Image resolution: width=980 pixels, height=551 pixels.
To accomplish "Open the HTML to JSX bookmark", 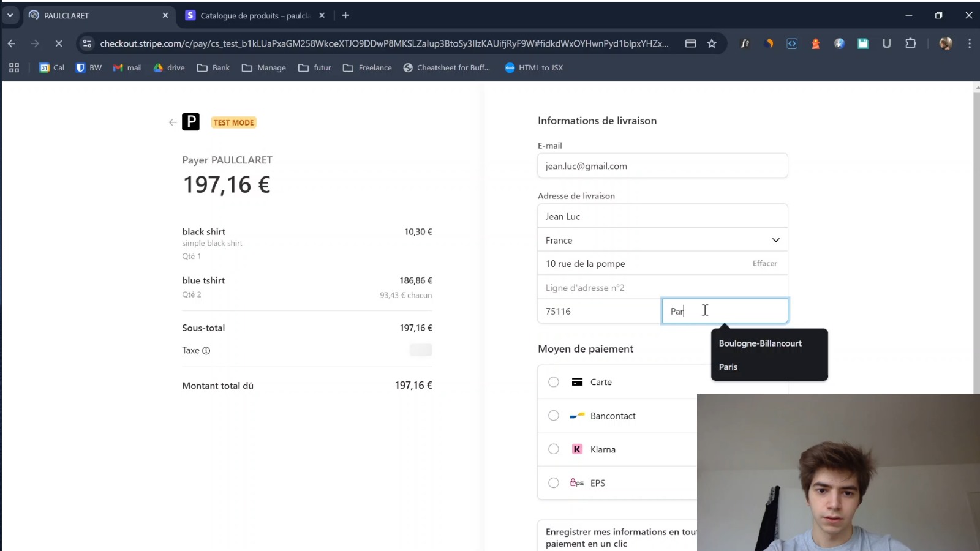I will [x=533, y=68].
